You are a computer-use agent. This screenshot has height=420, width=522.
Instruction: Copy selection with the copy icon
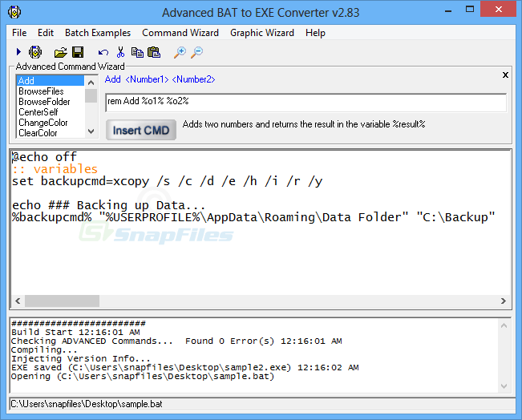point(137,52)
